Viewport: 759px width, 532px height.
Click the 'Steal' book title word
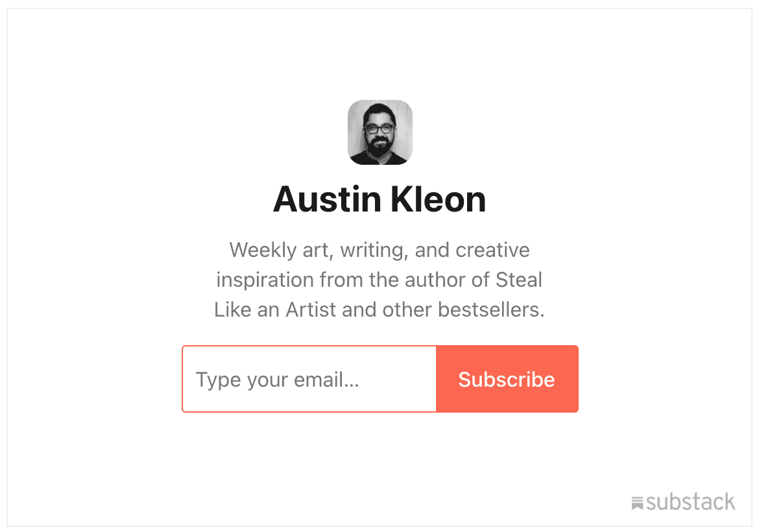(519, 280)
